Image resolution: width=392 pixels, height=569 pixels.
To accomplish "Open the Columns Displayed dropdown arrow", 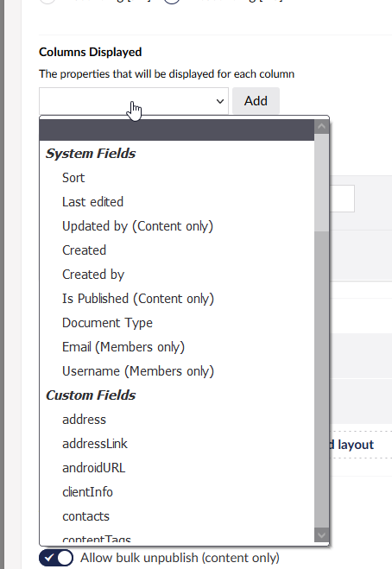I will tap(220, 101).
